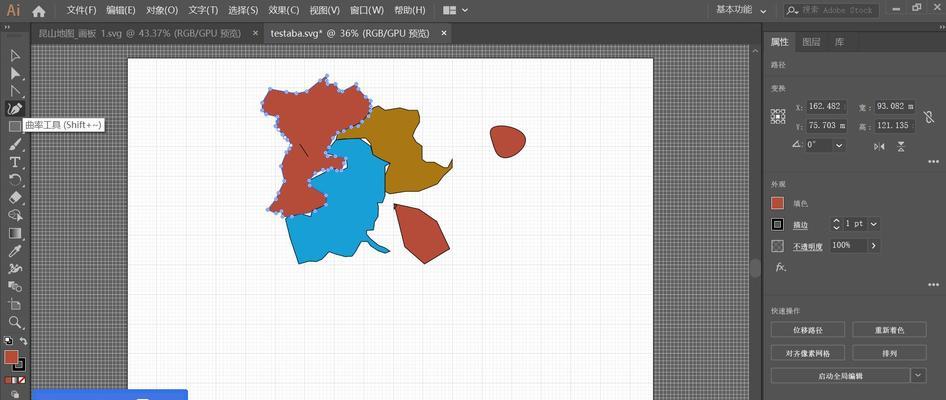Click the 排列 button
The image size is (946, 400).
(889, 353)
